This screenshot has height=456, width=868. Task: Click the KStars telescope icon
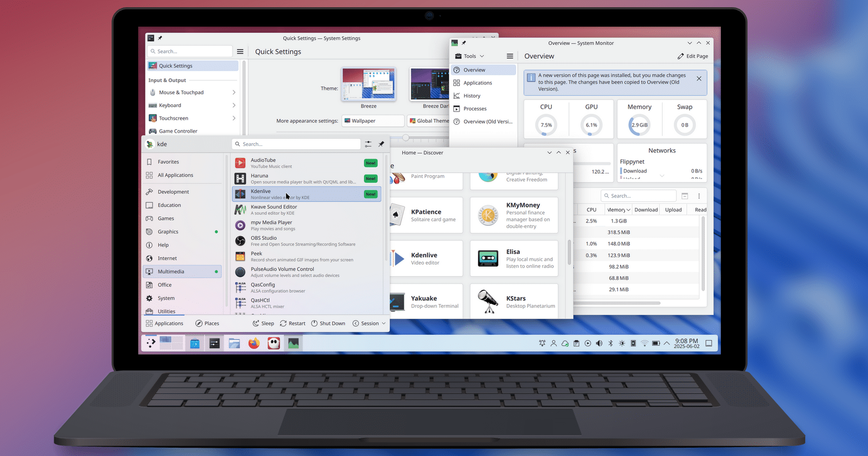tap(488, 301)
